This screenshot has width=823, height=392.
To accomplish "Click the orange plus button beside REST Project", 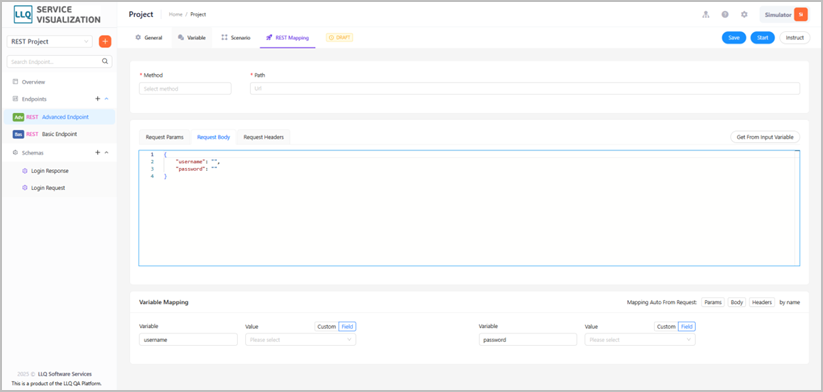I will click(x=105, y=41).
